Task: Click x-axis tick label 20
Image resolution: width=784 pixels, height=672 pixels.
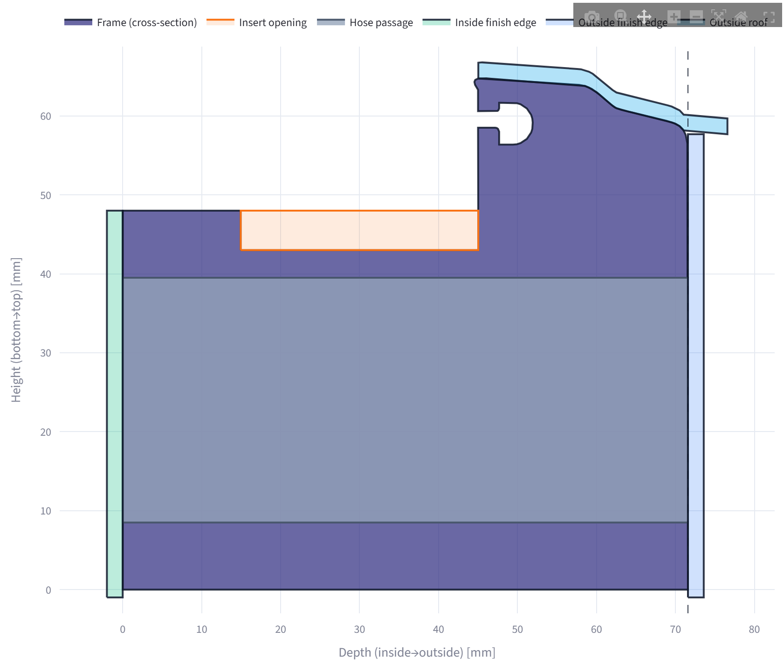Action: (x=281, y=629)
